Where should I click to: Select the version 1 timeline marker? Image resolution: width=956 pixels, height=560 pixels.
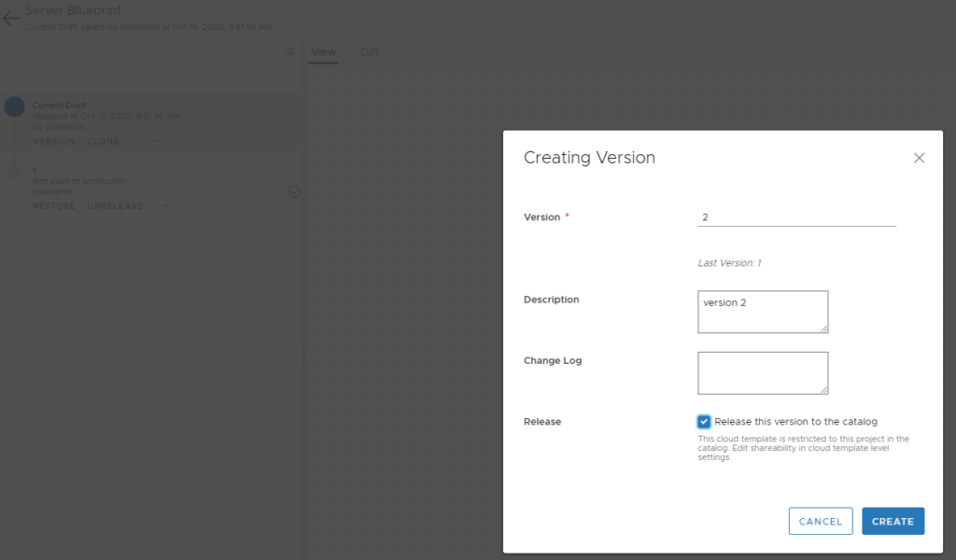pos(15,172)
